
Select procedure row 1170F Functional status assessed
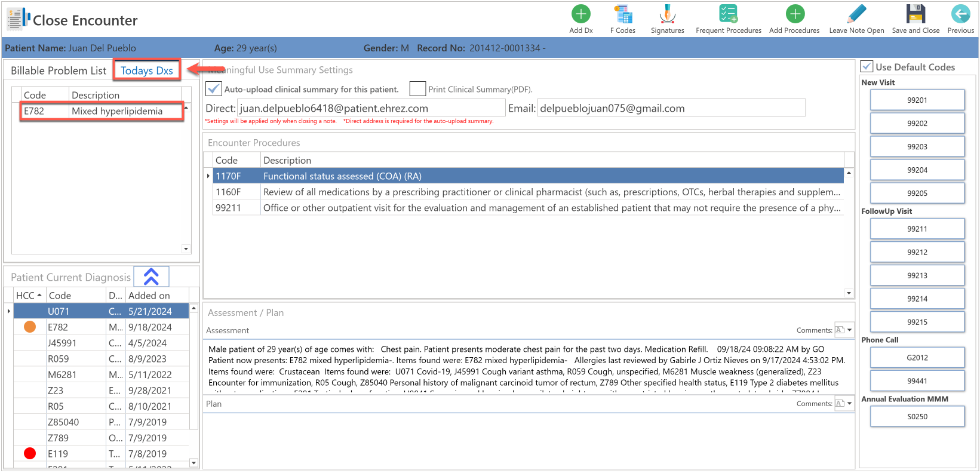(x=529, y=176)
